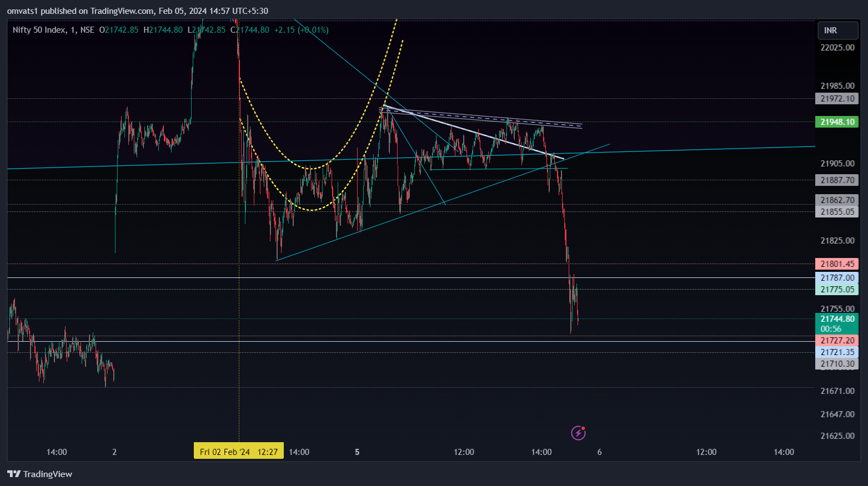Screen dimensions: 868x486
Task: Click the 21862.70 price label
Action: (837, 200)
